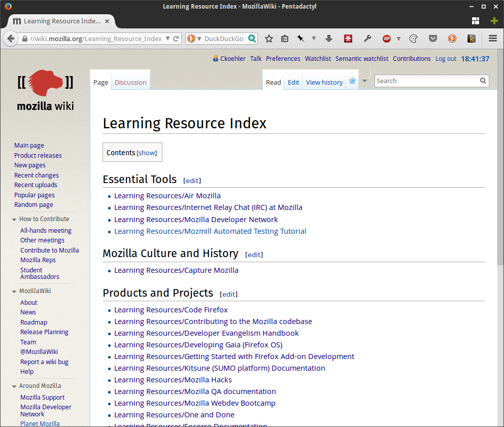The image size is (504, 427).
Task: Go to Recent changes in sidebar
Action: [37, 175]
